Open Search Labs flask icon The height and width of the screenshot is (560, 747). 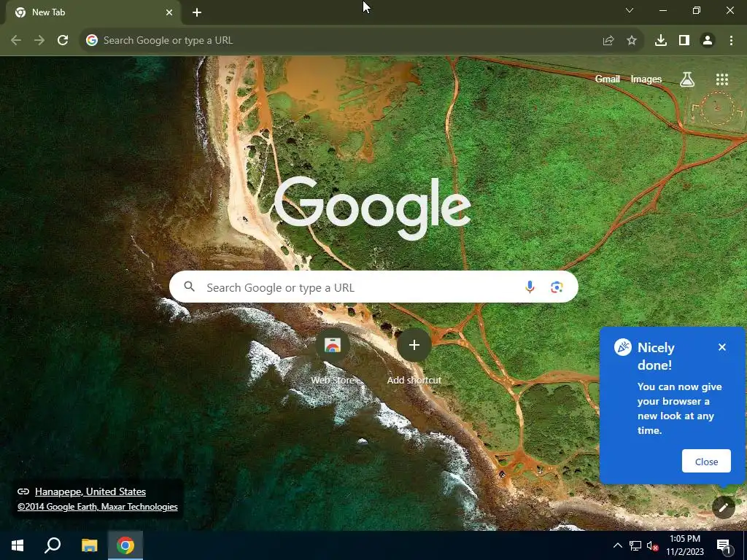687,79
